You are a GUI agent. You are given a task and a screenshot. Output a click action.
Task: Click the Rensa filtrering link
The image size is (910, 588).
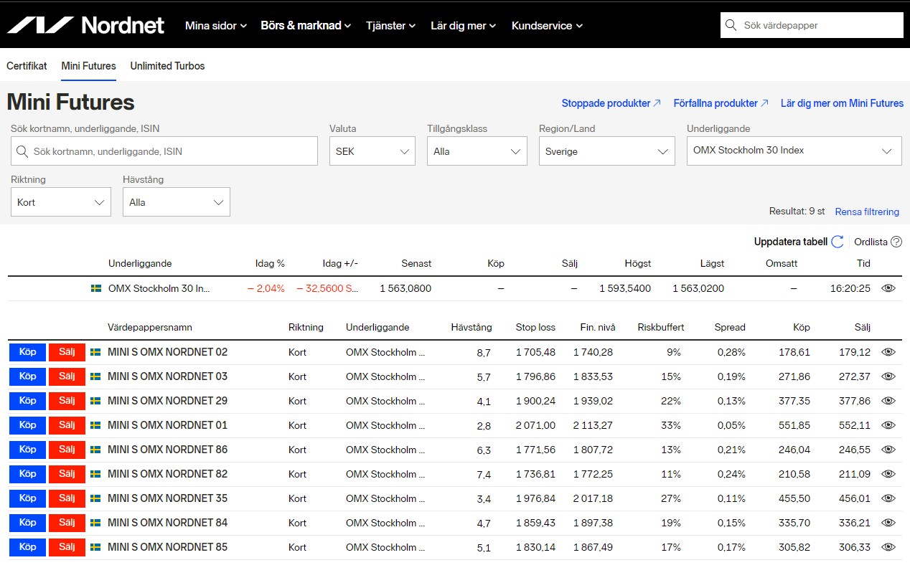[x=867, y=212]
